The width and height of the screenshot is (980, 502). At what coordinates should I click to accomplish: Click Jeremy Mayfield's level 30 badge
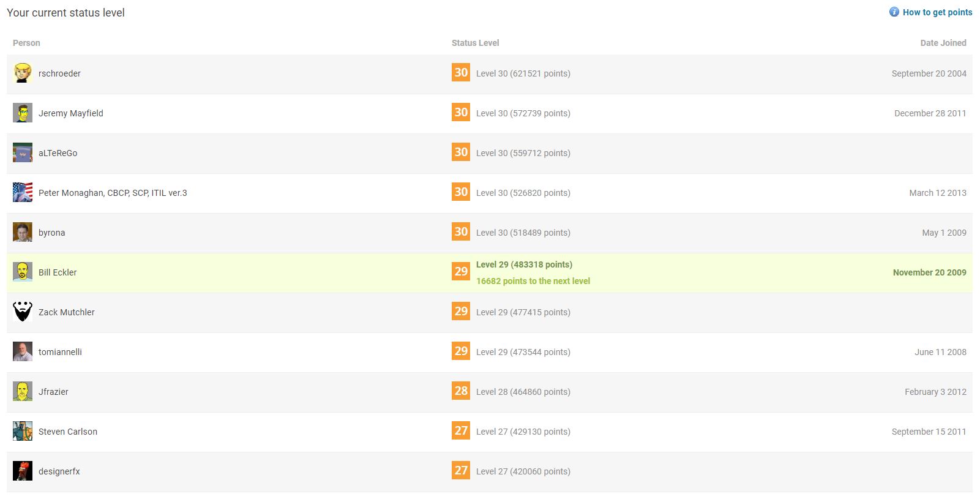click(x=461, y=112)
